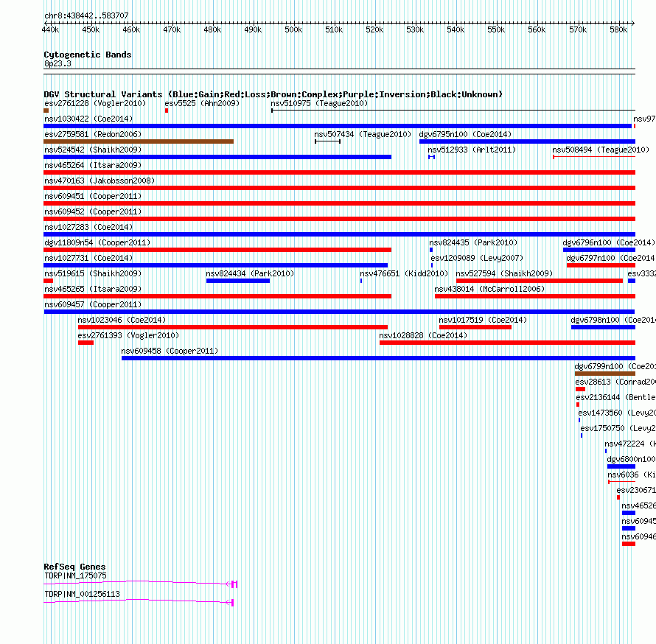
Task: Click the brown esv2759581 (Redon2006) bar
Action: (x=139, y=141)
